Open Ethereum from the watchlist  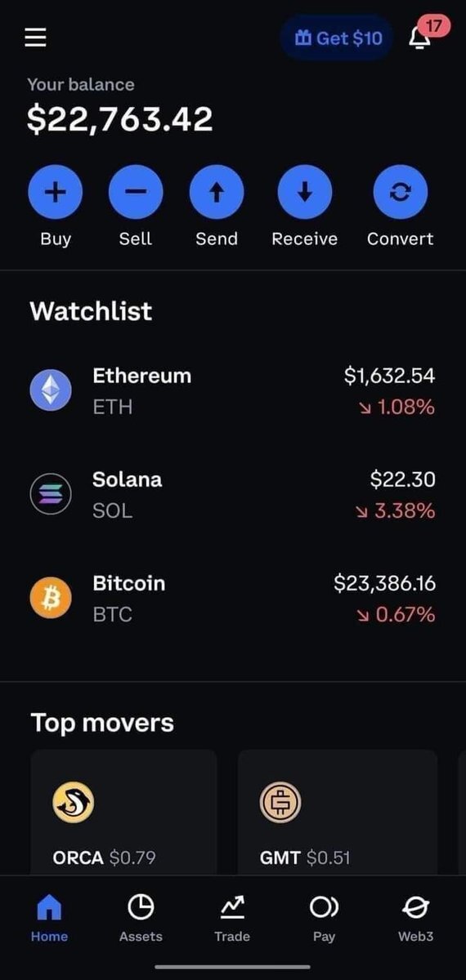[233, 390]
